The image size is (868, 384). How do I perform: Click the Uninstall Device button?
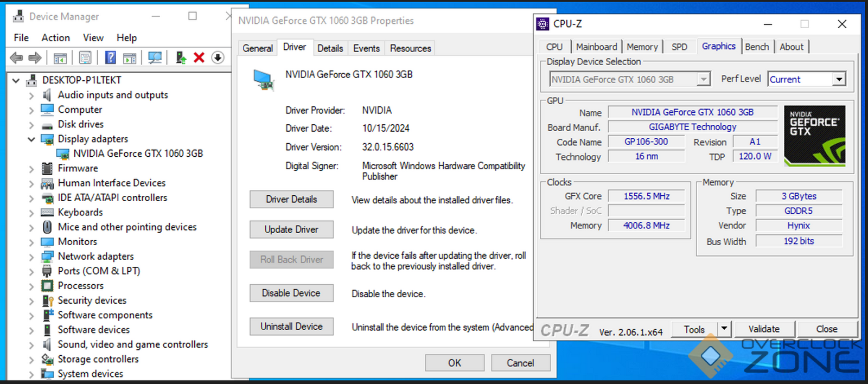tap(291, 327)
